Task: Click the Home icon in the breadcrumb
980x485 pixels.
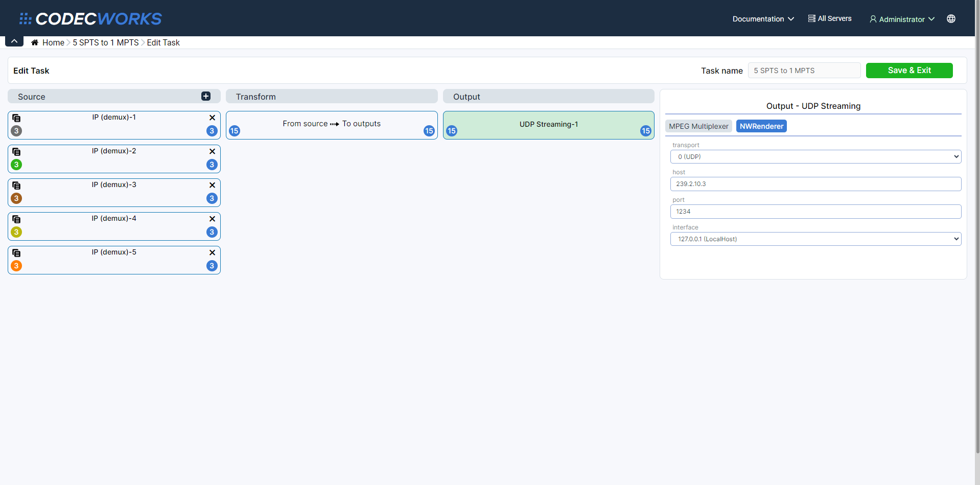Action: click(34, 42)
